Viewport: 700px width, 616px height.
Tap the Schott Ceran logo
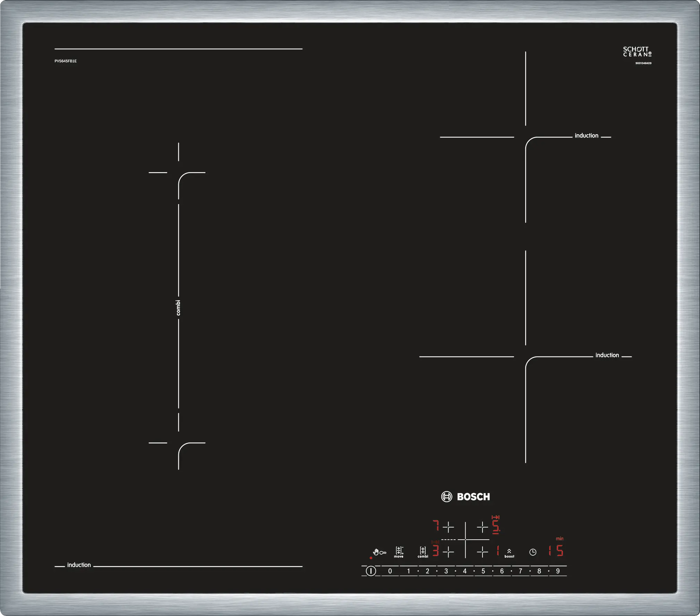coord(637,52)
